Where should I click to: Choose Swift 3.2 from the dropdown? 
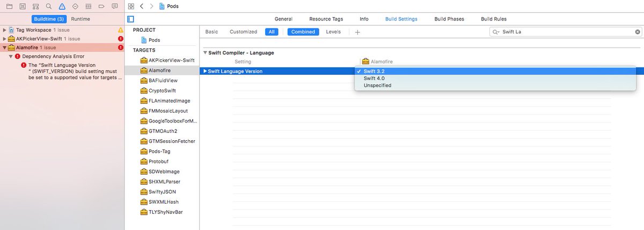click(x=495, y=71)
